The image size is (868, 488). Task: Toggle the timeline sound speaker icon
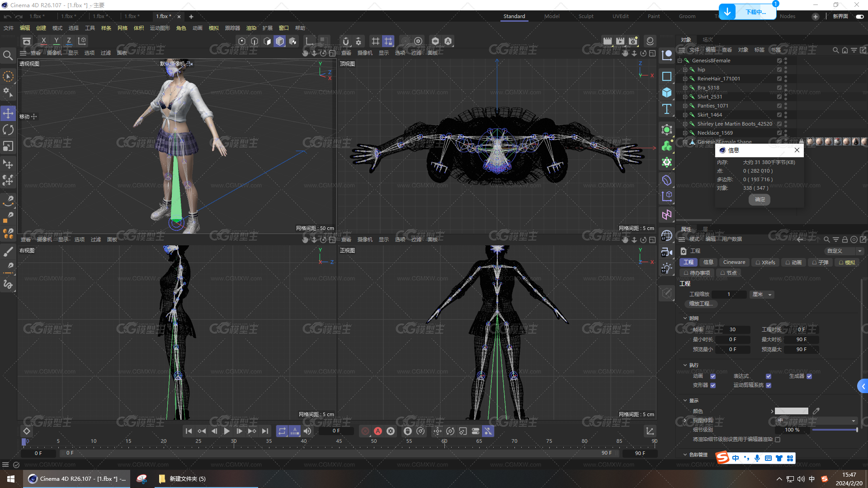pos(307,431)
